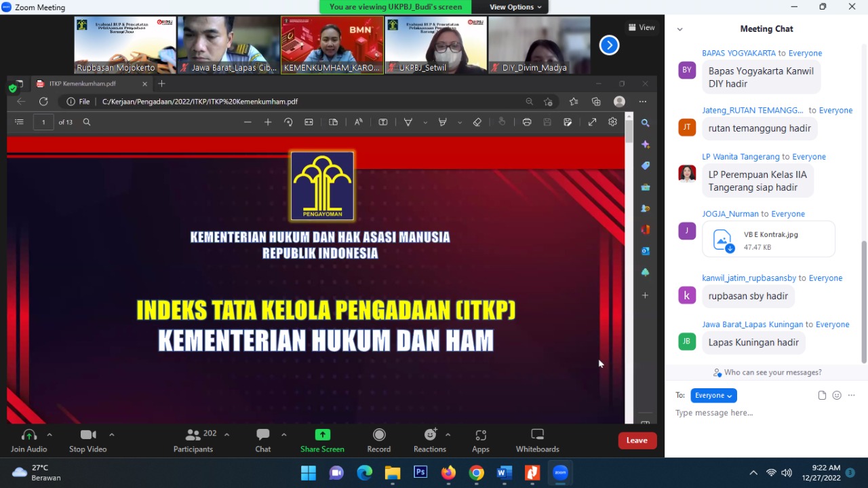Click the fit to width icon
The image size is (868, 488).
tap(309, 122)
